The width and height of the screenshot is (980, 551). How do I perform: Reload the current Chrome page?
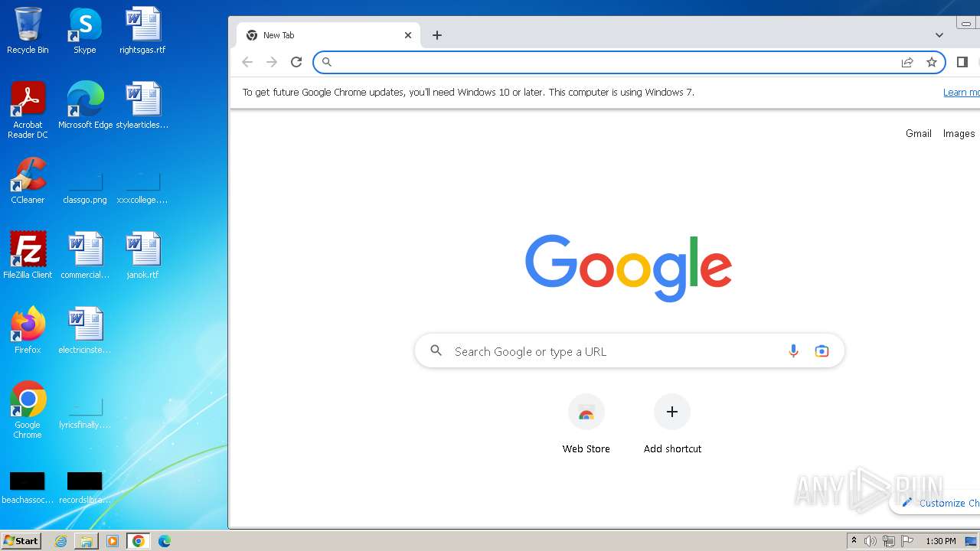[296, 62]
